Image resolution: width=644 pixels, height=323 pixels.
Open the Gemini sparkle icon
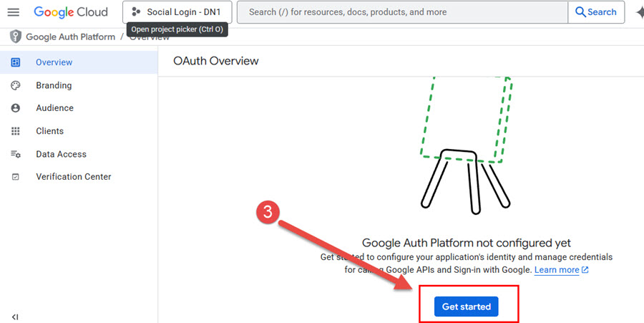[x=638, y=12]
